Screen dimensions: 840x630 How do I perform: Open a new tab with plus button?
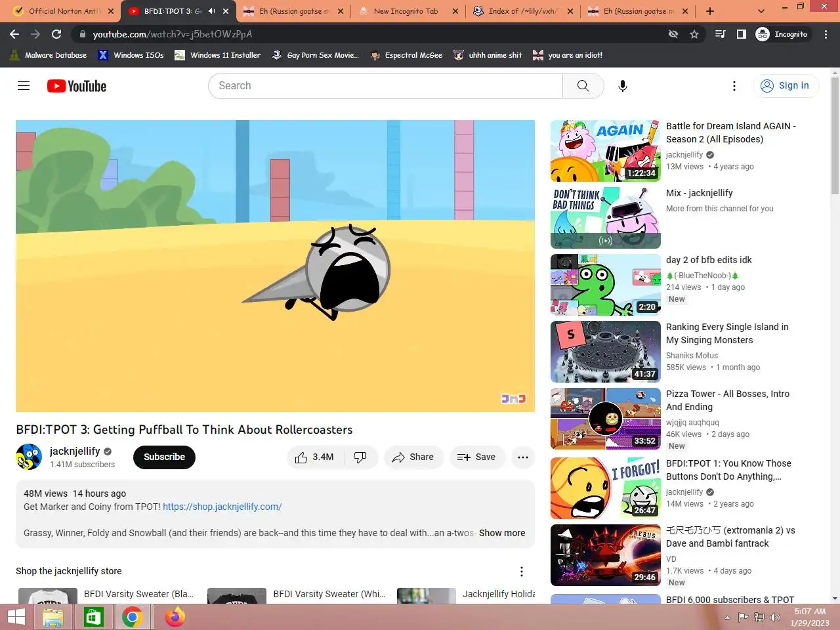[x=710, y=11]
